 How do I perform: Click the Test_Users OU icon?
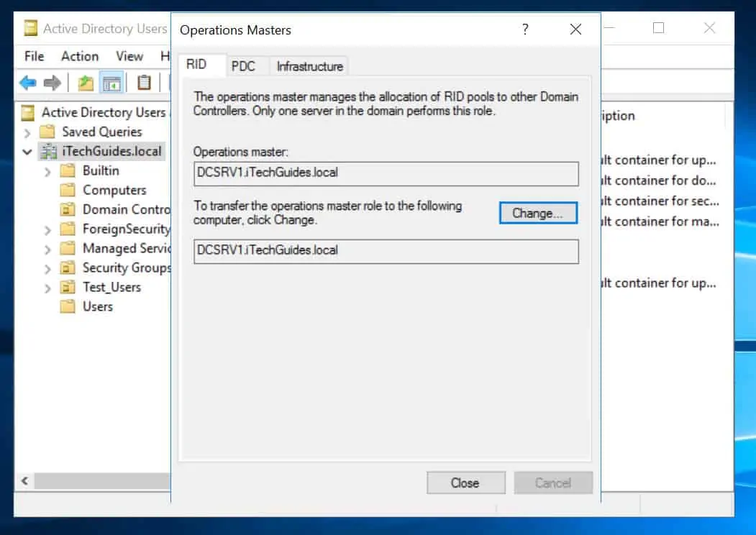click(68, 287)
